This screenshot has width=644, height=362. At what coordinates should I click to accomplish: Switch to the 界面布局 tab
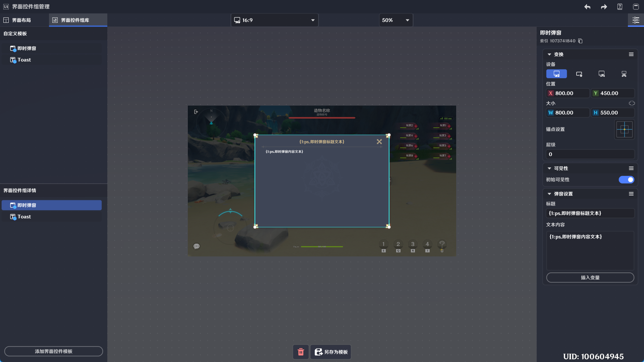[x=21, y=20]
